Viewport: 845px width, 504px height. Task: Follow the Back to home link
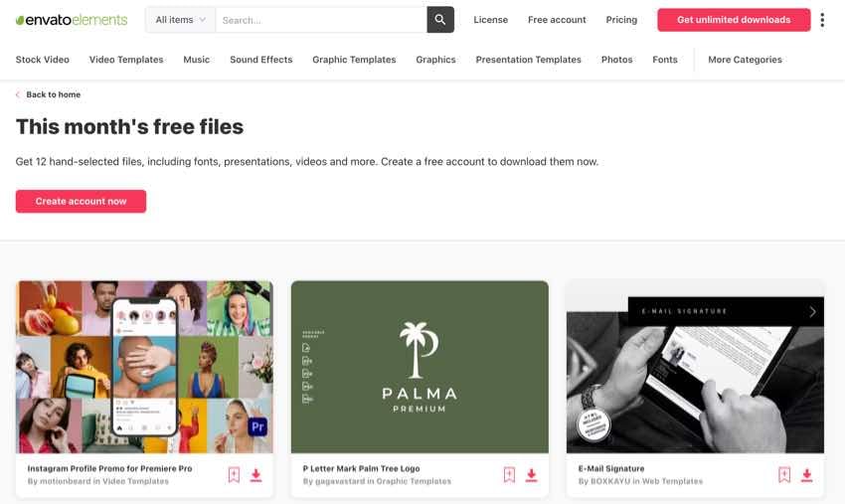(53, 94)
